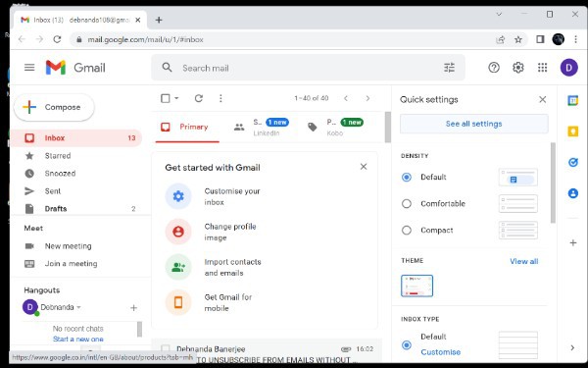Open the Google account avatar D
This screenshot has height=368, width=588.
coord(568,68)
